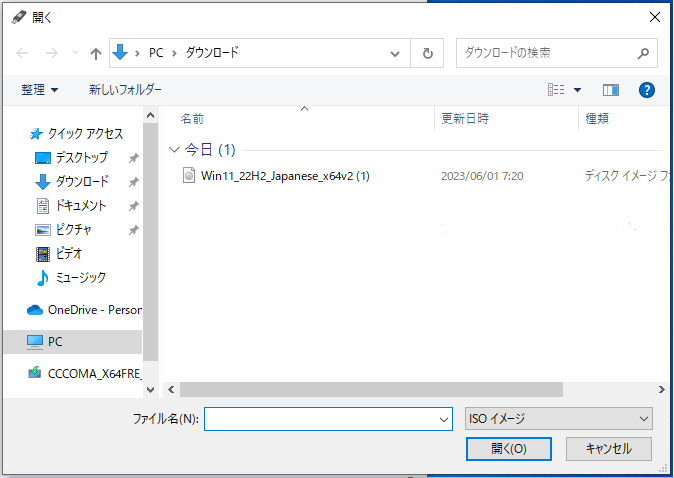
Task: Sort by the 名前 column header
Action: pos(192,119)
